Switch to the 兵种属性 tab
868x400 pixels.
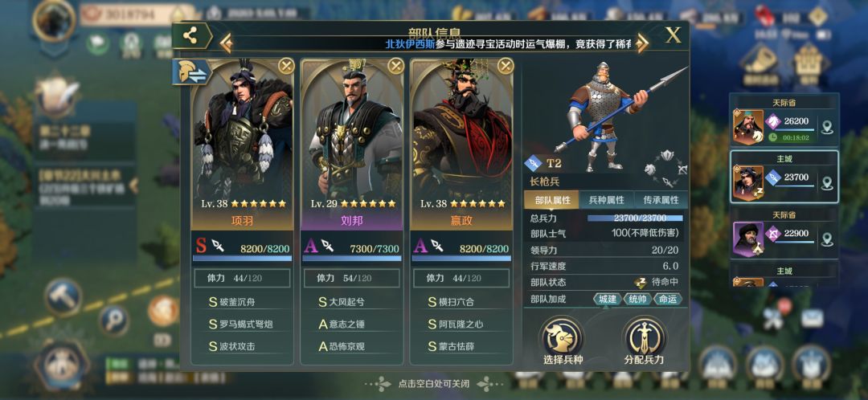tap(606, 200)
